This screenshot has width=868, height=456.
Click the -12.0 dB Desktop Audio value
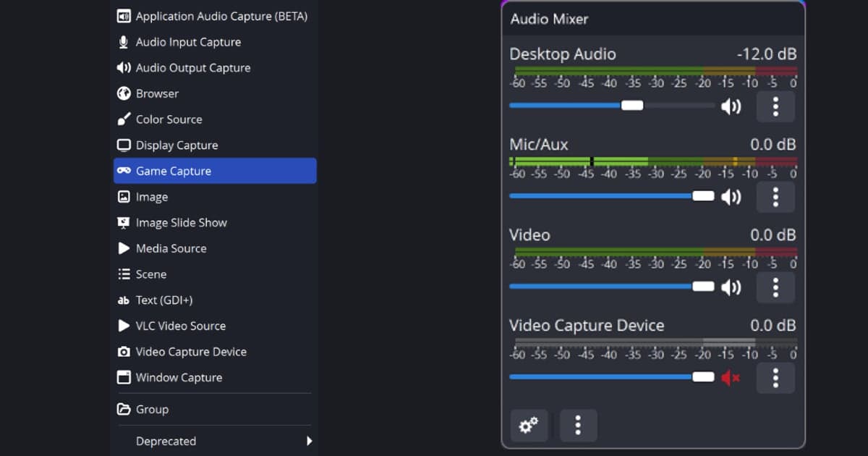[767, 54]
